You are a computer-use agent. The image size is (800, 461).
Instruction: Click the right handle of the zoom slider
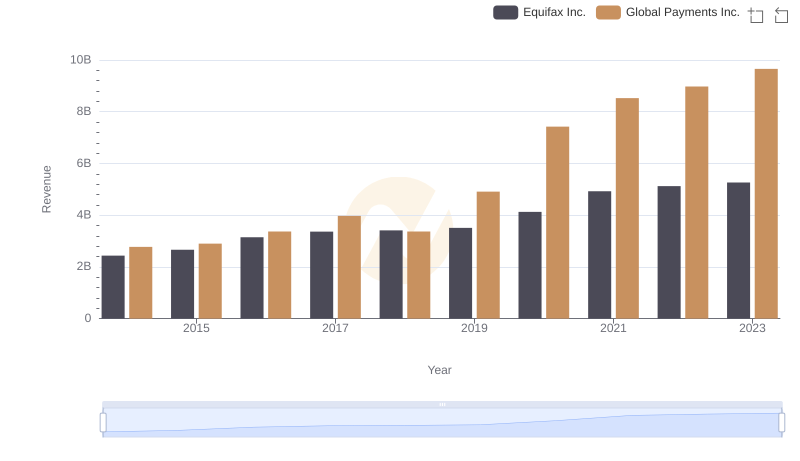[x=781, y=423]
